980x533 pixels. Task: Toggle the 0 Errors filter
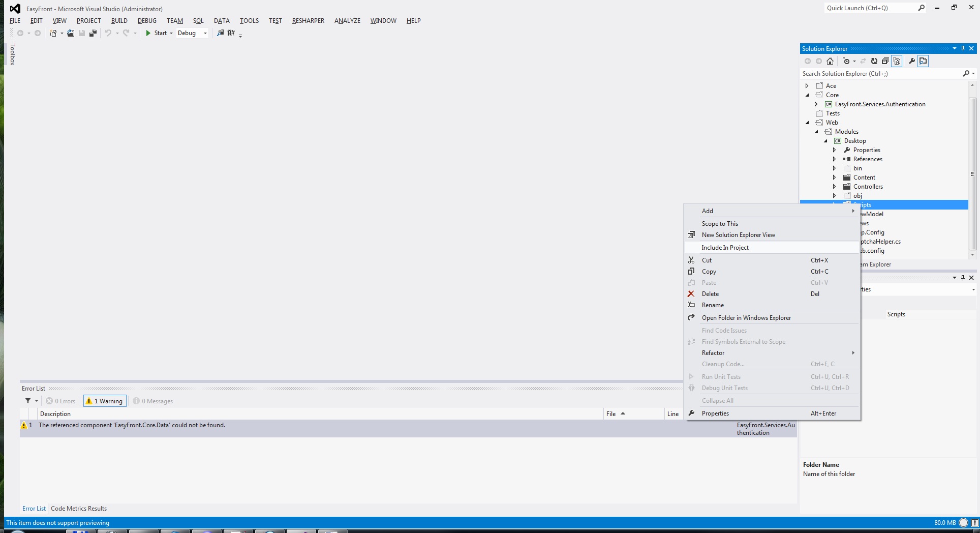(60, 401)
